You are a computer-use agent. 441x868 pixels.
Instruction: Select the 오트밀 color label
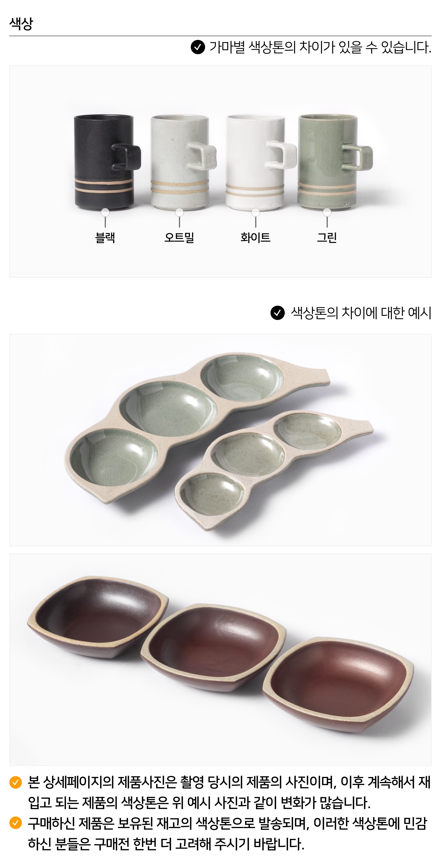point(179,238)
